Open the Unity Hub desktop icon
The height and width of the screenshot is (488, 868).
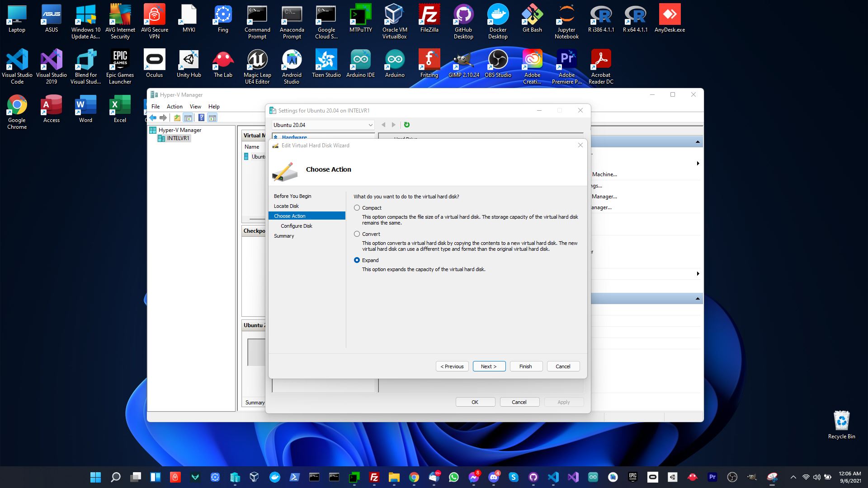(189, 63)
